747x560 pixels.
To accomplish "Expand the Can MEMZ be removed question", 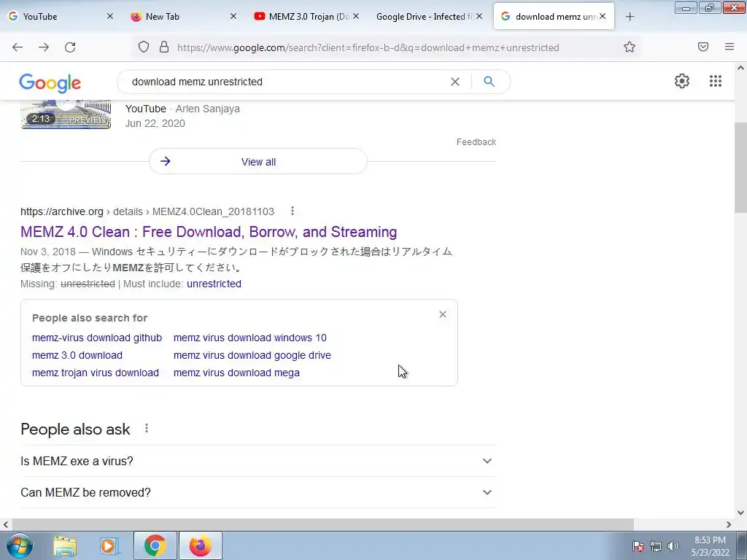I will point(258,492).
